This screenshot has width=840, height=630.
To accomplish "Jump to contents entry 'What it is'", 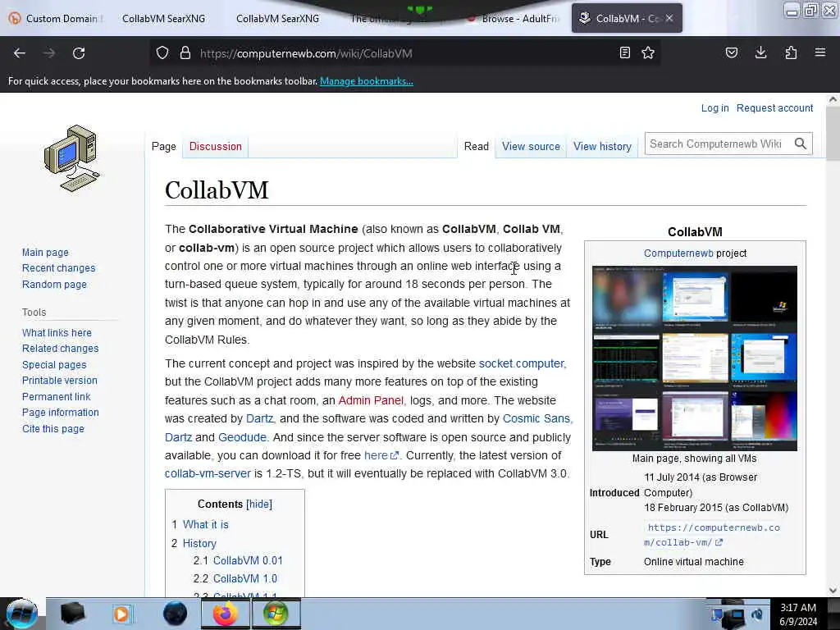I will point(206,524).
